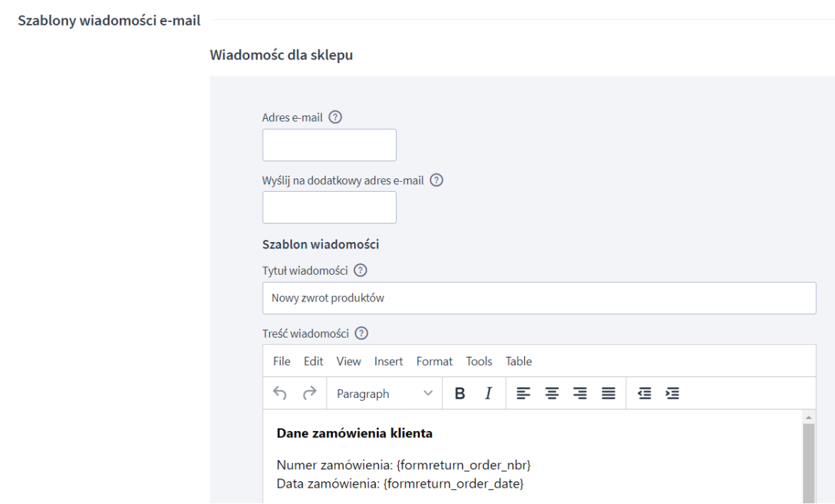This screenshot has width=835, height=504.
Task: Click the redo arrow in the editor toolbar
Action: (x=309, y=394)
